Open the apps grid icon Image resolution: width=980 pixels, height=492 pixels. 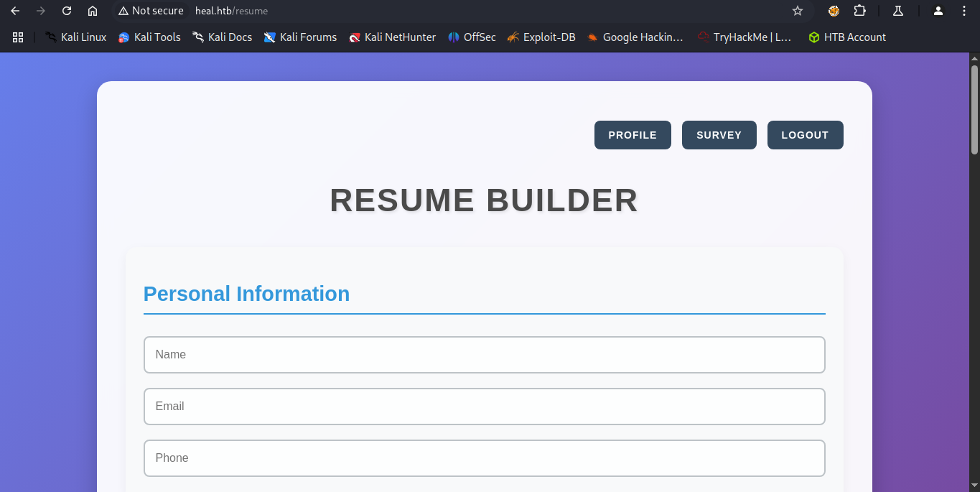(18, 37)
